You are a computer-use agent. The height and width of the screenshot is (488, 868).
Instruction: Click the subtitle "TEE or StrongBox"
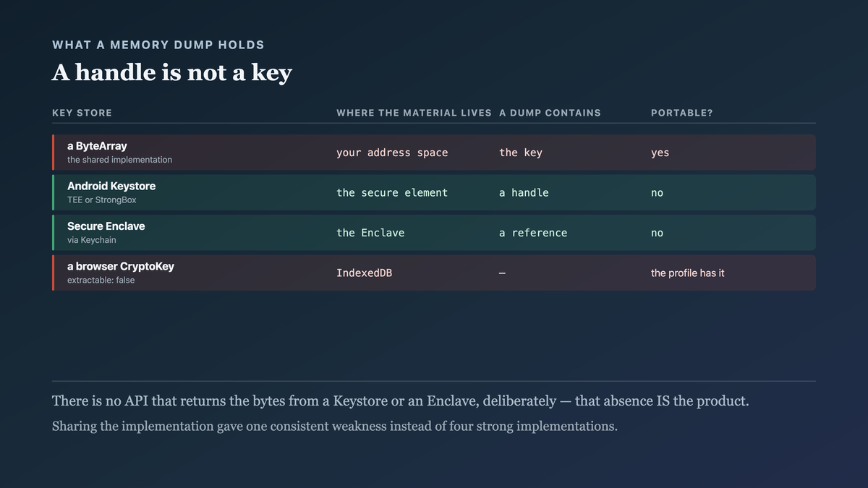pos(101,200)
